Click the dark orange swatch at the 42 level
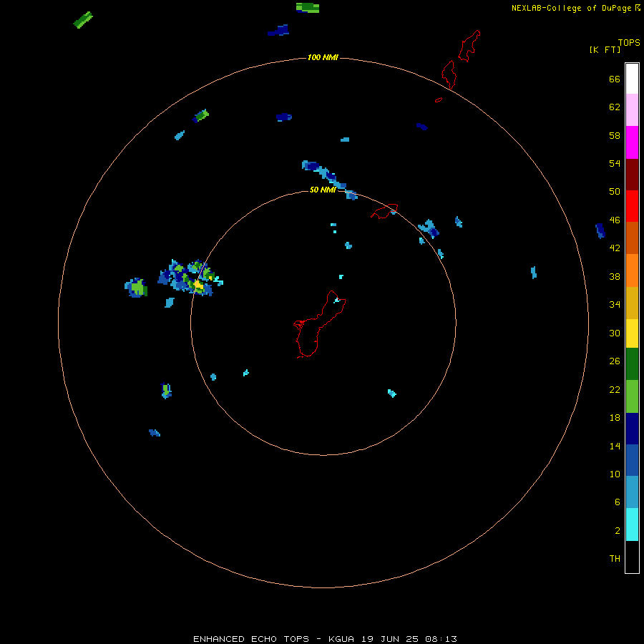 632,238
